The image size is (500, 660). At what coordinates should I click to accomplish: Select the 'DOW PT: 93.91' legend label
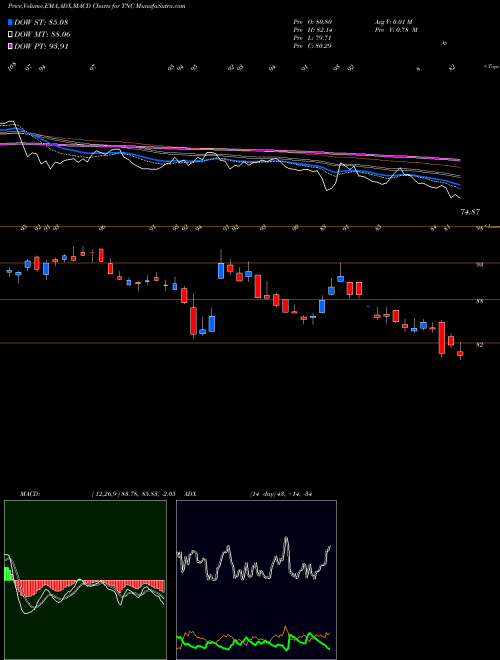pos(41,46)
